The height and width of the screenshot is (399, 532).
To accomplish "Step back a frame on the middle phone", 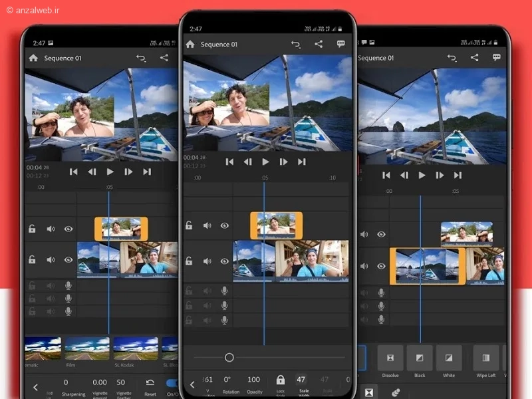I will (x=247, y=162).
